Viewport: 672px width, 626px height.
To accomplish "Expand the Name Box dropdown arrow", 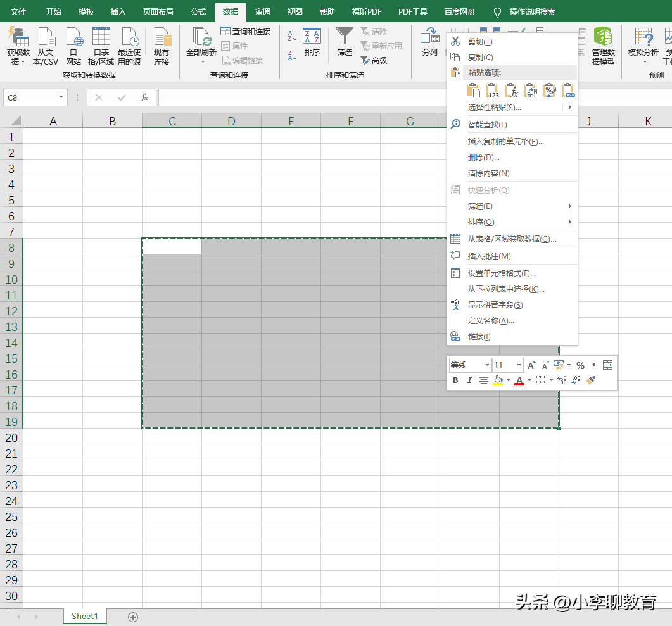I will 61,97.
